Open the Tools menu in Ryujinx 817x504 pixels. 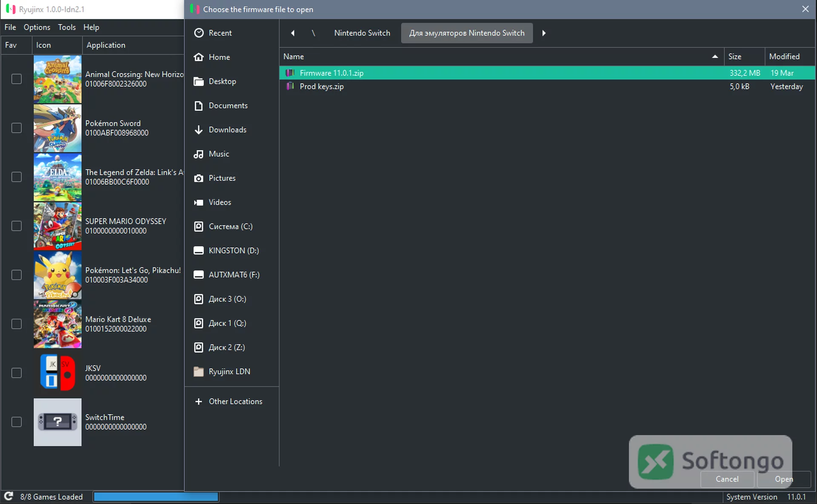click(67, 27)
